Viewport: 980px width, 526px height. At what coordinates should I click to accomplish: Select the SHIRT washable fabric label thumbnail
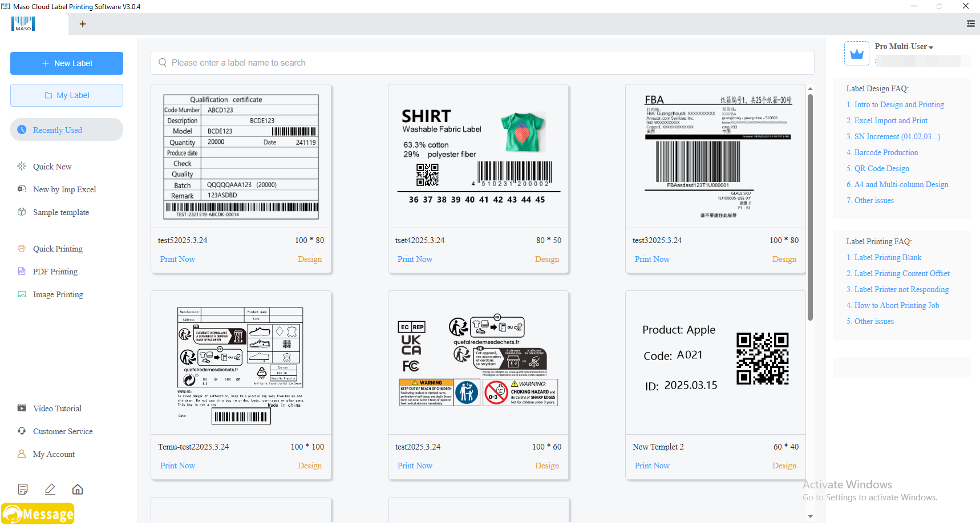click(x=478, y=156)
